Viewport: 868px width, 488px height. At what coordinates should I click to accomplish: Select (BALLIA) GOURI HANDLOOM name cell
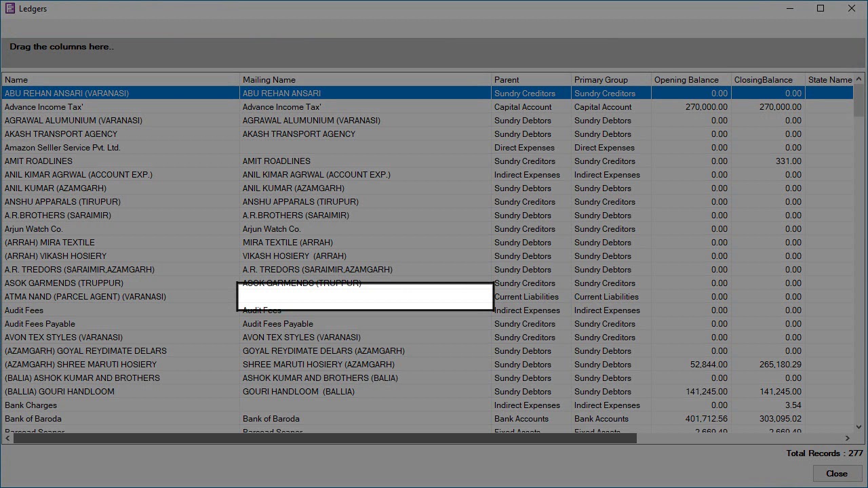121,391
